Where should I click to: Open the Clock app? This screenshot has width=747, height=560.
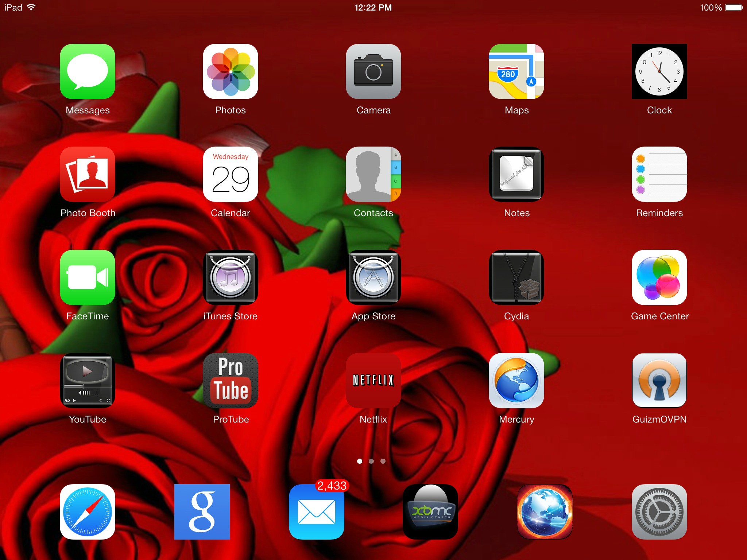(x=659, y=71)
